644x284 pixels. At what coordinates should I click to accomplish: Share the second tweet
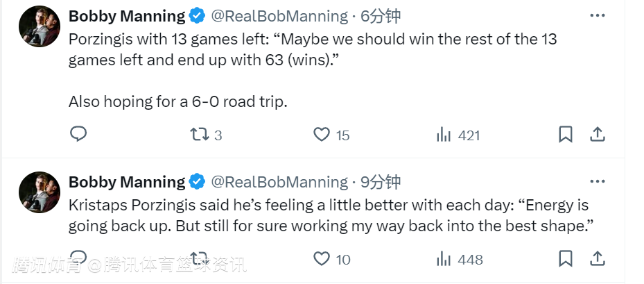(x=597, y=258)
